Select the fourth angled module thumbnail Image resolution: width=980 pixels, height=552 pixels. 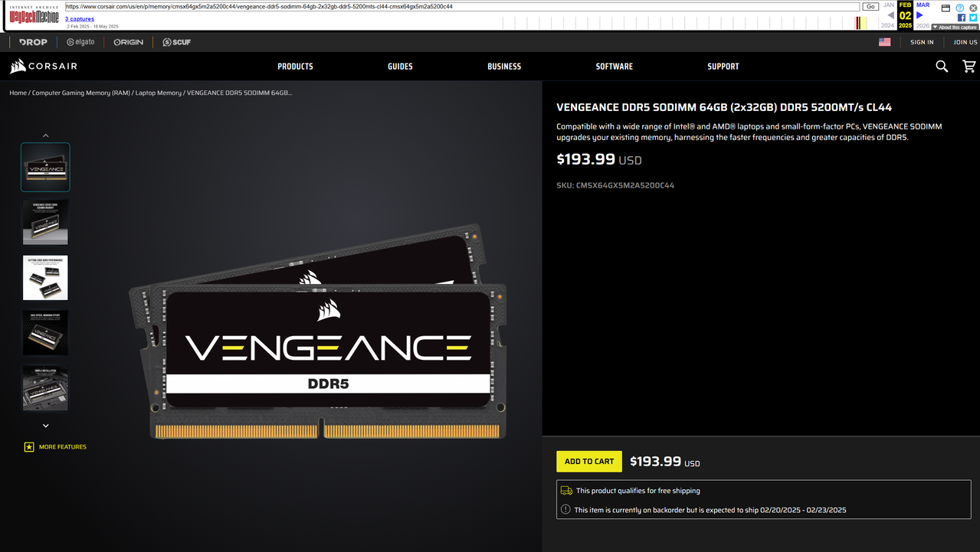click(45, 333)
